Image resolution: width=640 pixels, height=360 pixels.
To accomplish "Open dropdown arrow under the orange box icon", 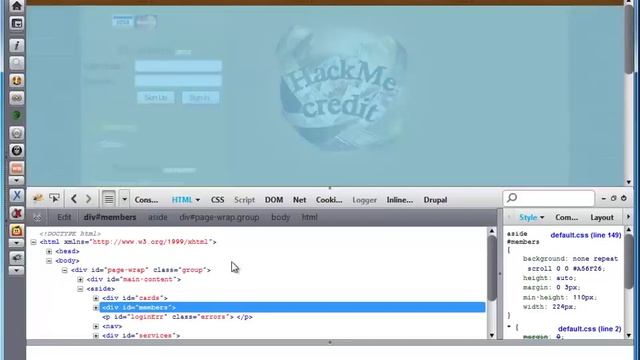I will tap(16, 180).
